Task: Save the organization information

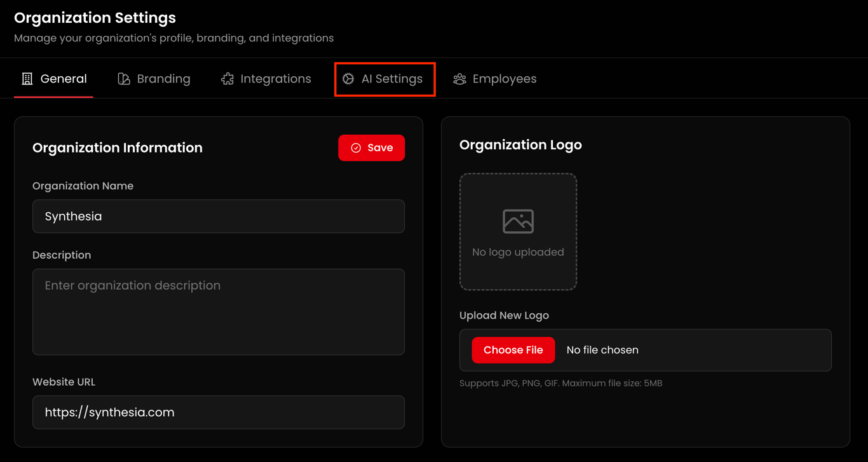Action: click(371, 148)
